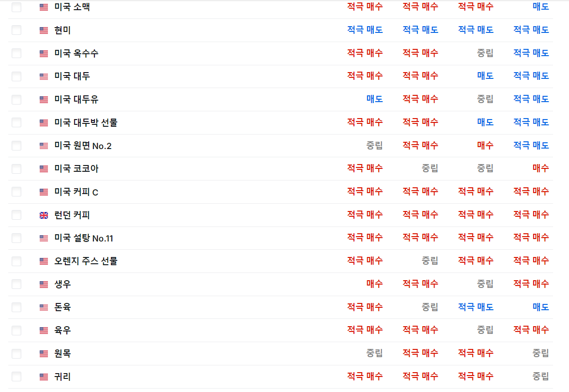This screenshot has height=392, width=569.
Task: Click the flag icon beside 돈육
Action: [44, 307]
